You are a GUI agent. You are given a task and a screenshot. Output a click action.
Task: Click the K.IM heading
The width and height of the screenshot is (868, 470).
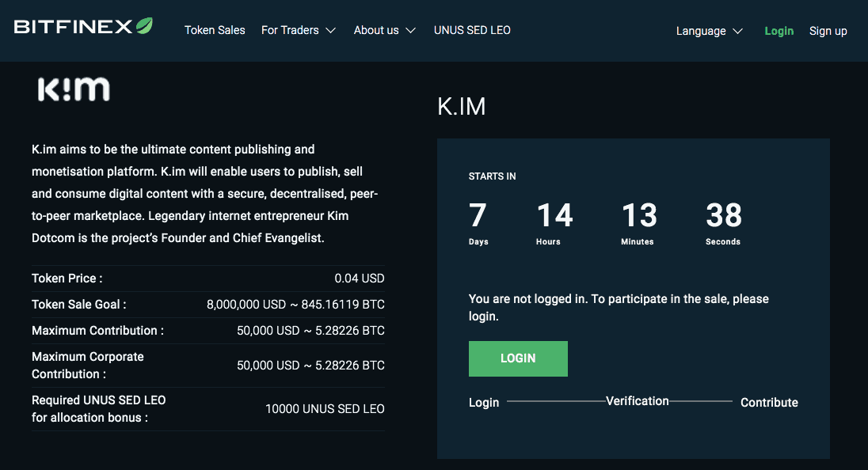[x=462, y=106]
